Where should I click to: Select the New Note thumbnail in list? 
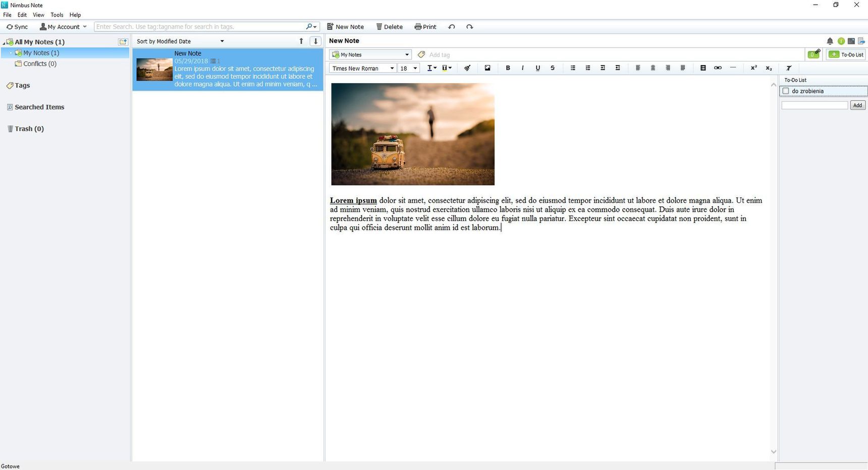[154, 70]
